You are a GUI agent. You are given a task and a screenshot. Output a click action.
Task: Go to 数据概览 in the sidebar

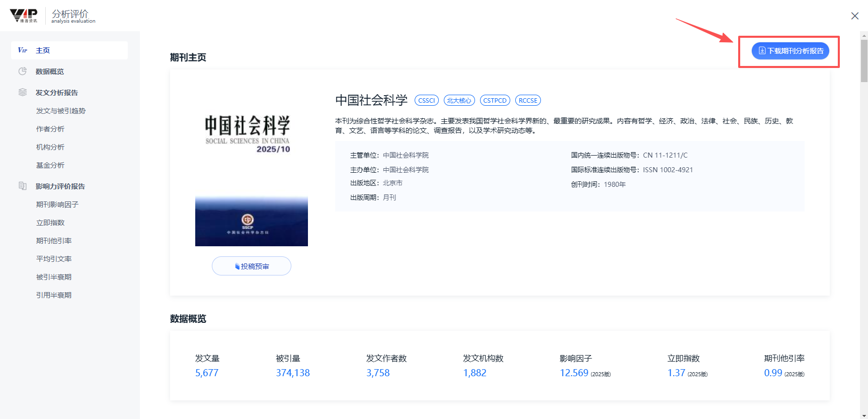50,72
